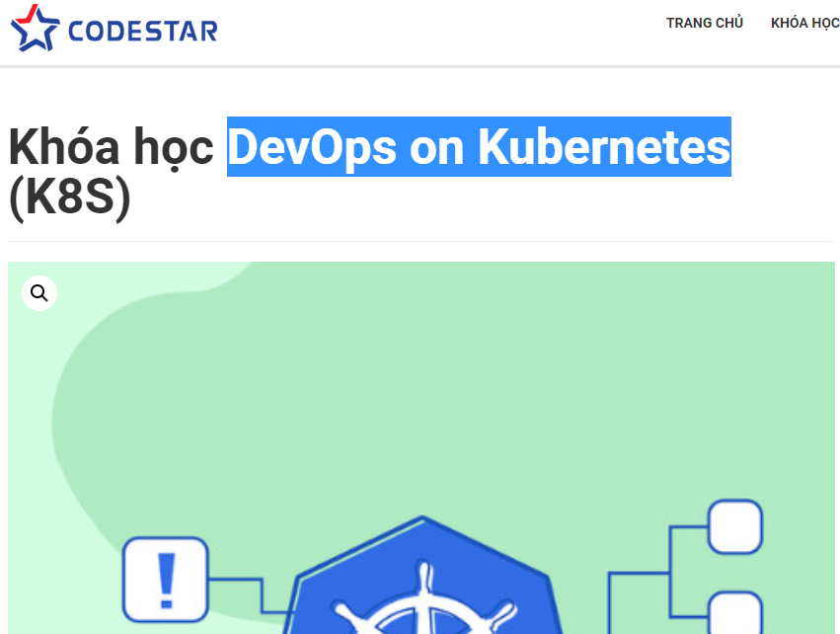Click the CodeStar star logo
The height and width of the screenshot is (634, 840).
(x=35, y=28)
